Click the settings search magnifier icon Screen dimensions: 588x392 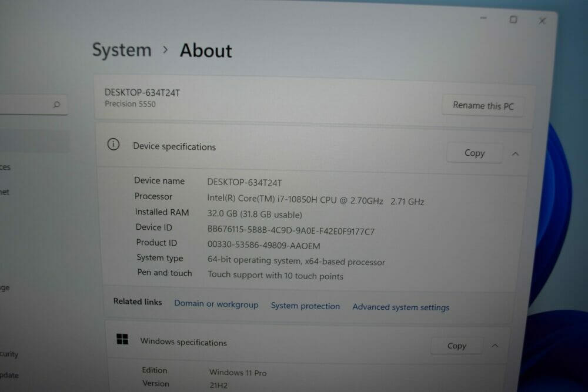tap(56, 104)
